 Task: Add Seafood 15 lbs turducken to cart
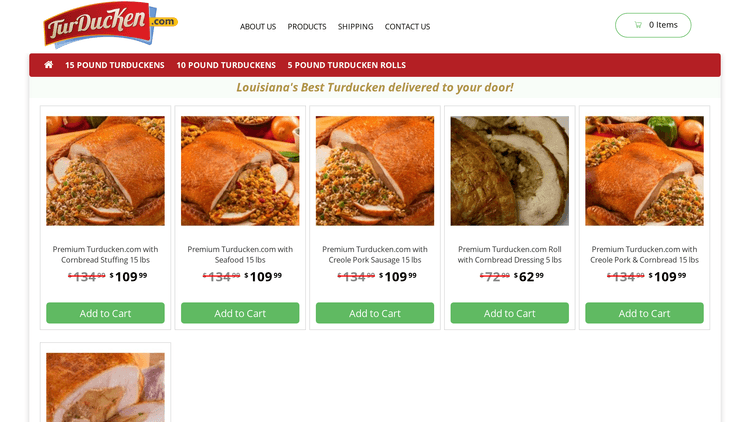[240, 313]
